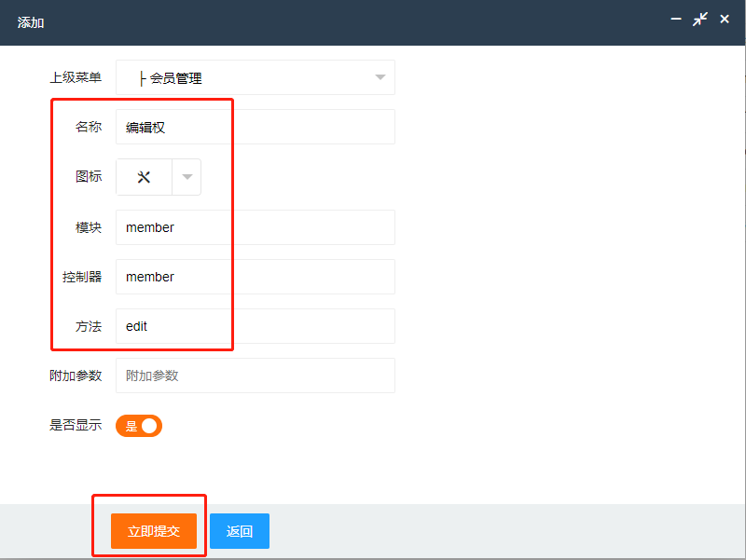Toggle the 是否显示 switch
Viewport: 746px width, 560px height.
(139, 426)
